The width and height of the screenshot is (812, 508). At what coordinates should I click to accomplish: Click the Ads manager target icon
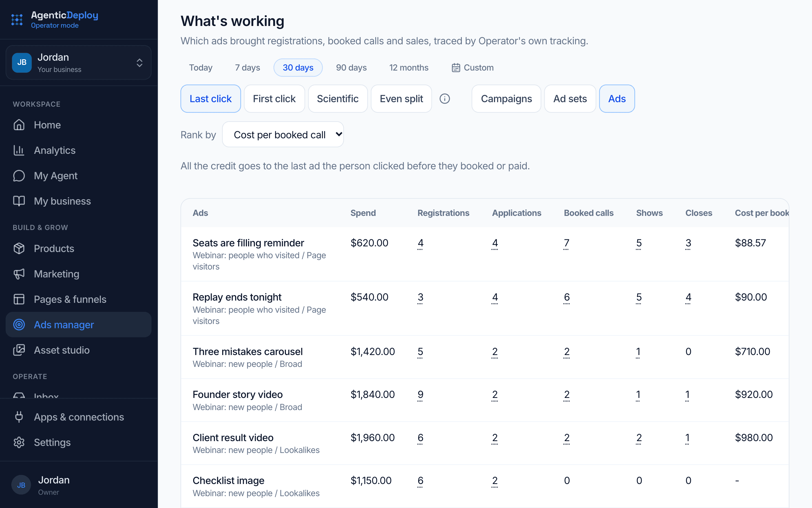(x=19, y=325)
